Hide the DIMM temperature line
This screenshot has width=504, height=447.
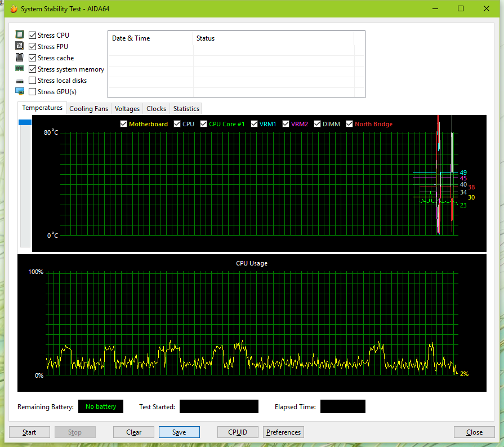(317, 124)
